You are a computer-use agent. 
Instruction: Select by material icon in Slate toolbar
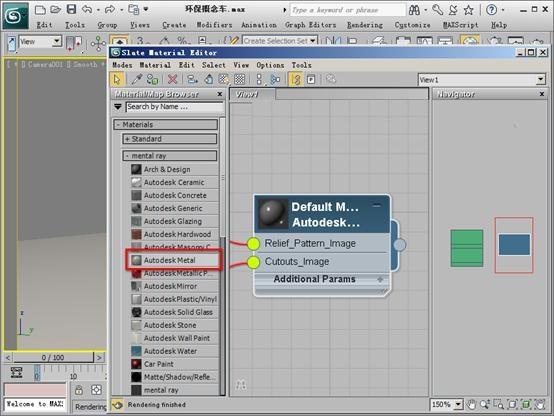(331, 79)
